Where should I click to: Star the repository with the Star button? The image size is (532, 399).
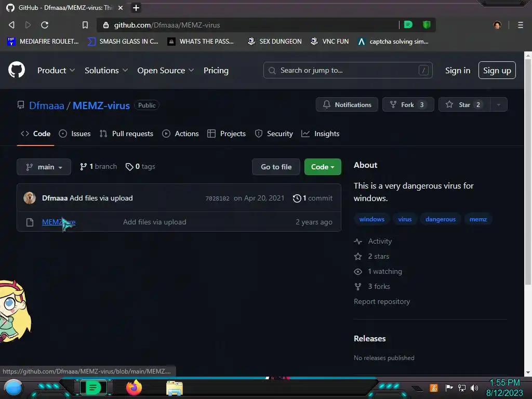coord(464,104)
